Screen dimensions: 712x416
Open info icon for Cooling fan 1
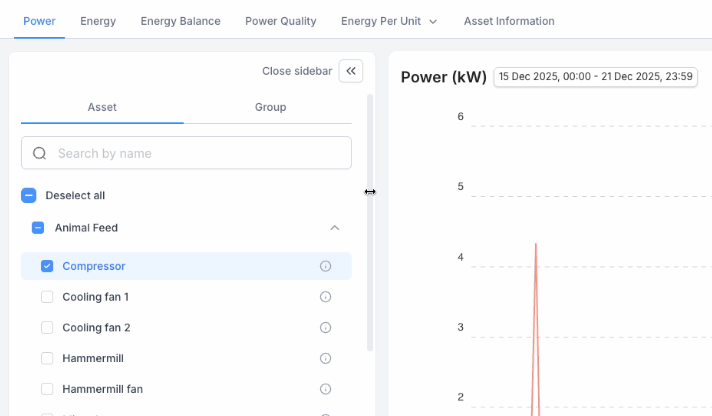325,297
